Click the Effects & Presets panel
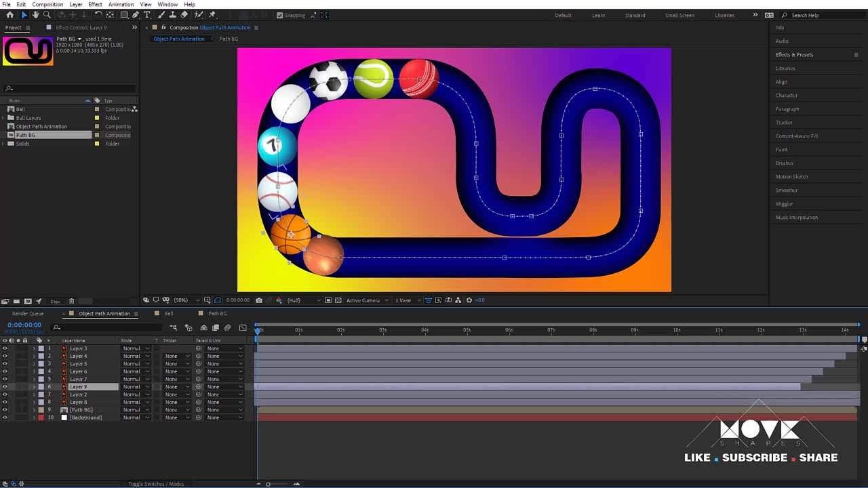The width and height of the screenshot is (868, 488). (794, 54)
